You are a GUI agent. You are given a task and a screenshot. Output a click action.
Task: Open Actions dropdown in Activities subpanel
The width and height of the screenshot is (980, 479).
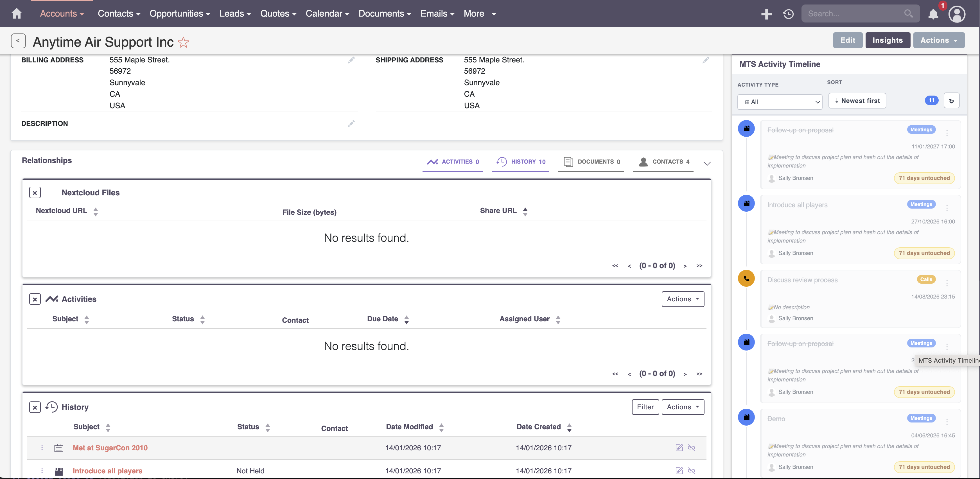(x=683, y=299)
